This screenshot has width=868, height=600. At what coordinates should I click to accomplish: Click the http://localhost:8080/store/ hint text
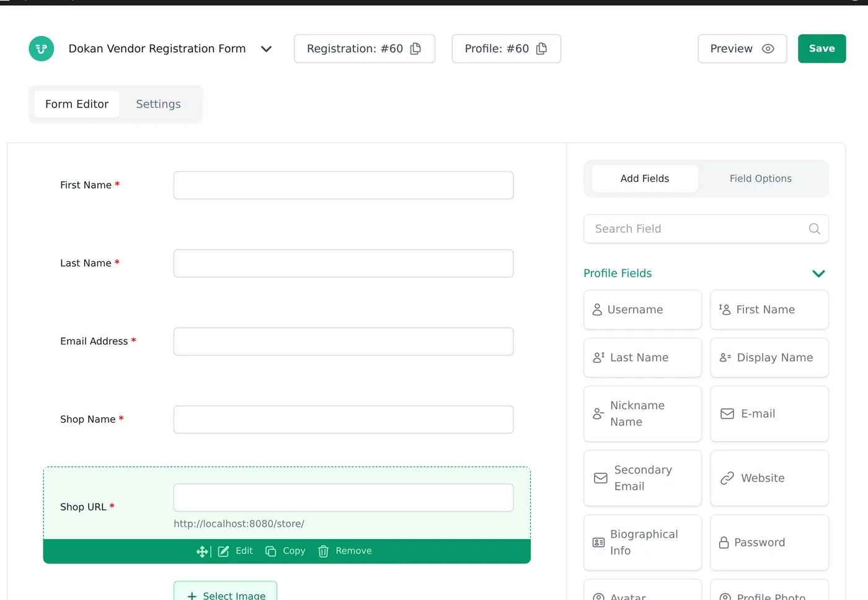tap(239, 524)
